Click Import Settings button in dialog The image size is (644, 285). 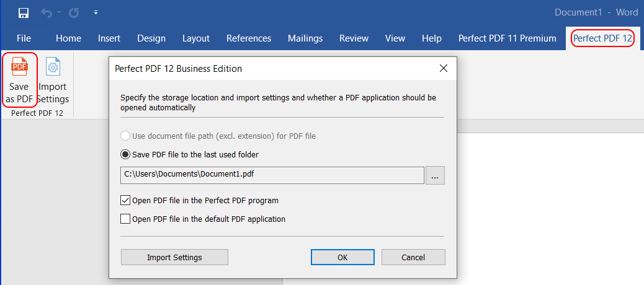coord(174,258)
